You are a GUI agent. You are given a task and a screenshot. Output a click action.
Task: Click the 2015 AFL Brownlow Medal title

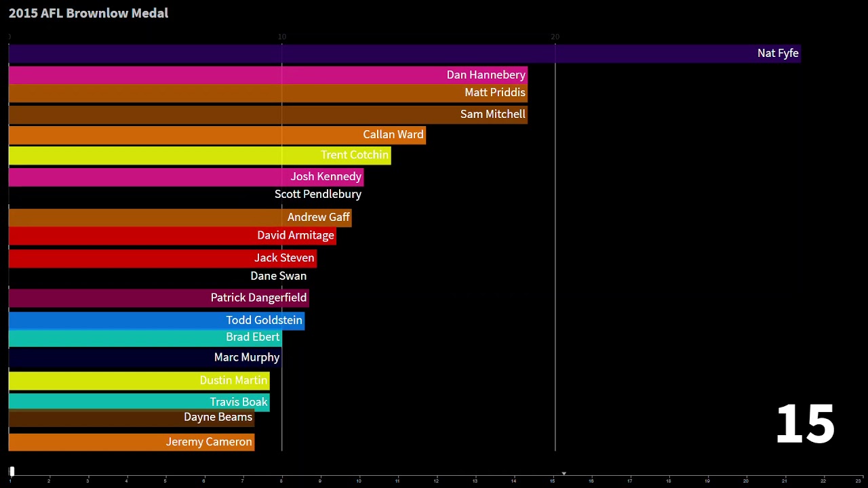click(x=88, y=13)
